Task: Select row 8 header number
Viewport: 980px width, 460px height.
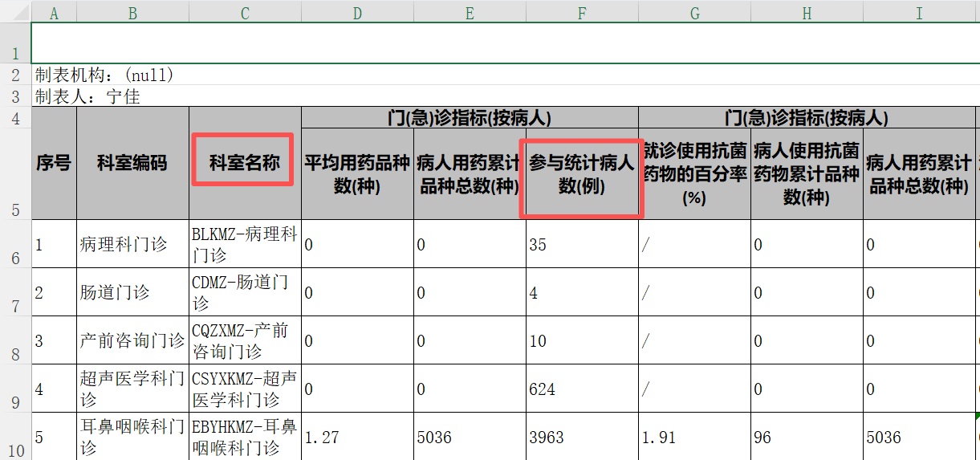Action: 15,340
